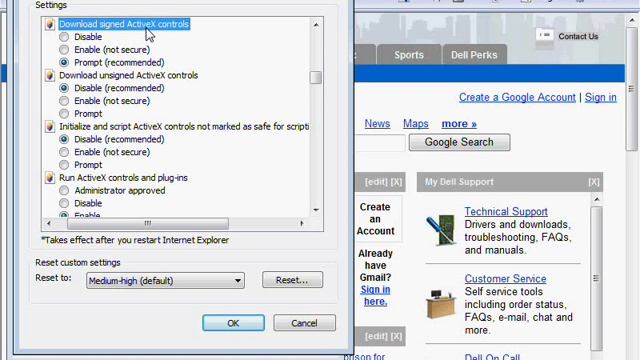Click the [X] in the Gmail panel header
Image resolution: width=640 pixels, height=360 pixels.
tap(396, 182)
